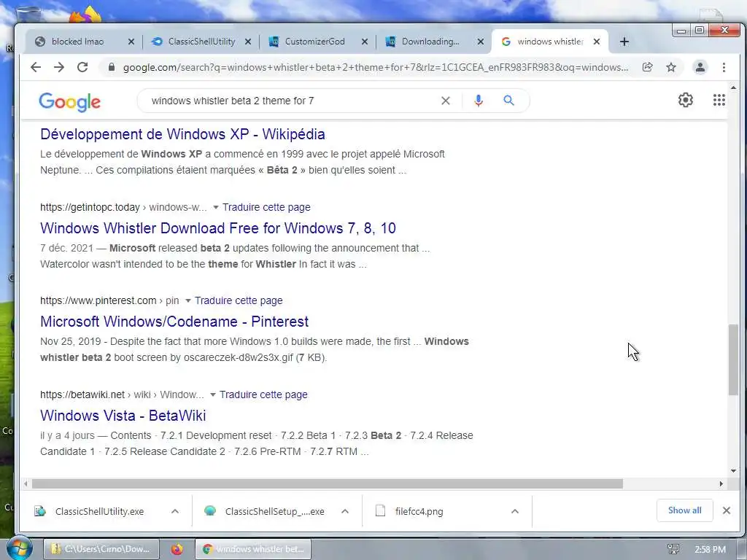Open the betawiki.net result dropdown arrow
The height and width of the screenshot is (560, 747).
click(213, 394)
